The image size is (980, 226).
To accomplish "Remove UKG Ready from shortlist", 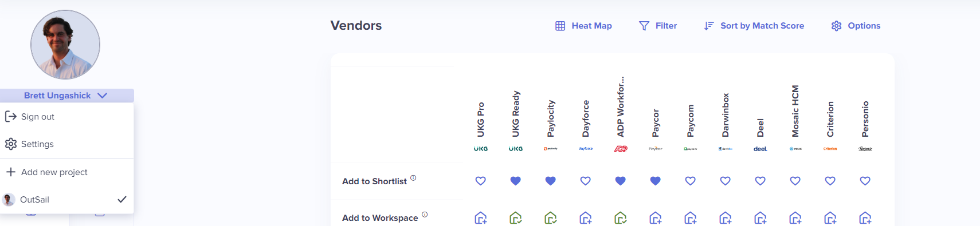I will [516, 181].
